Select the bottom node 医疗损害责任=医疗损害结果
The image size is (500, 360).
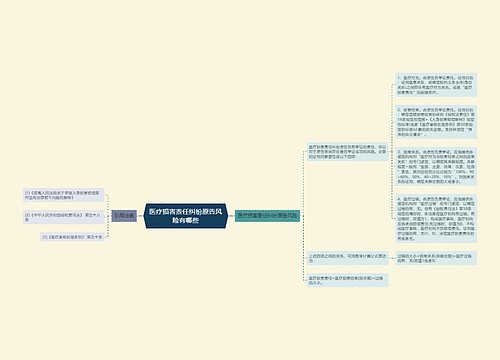[x=348, y=280]
